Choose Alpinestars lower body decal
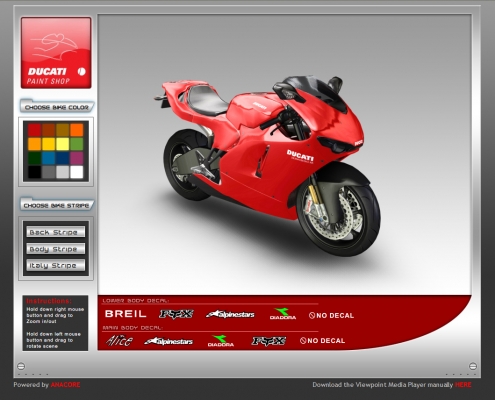This screenshot has height=400, width=495. tap(230, 314)
